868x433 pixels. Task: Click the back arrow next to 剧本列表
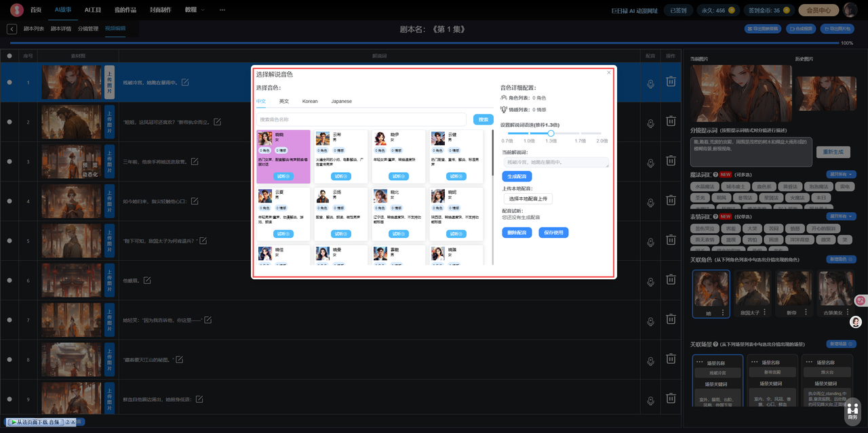12,29
